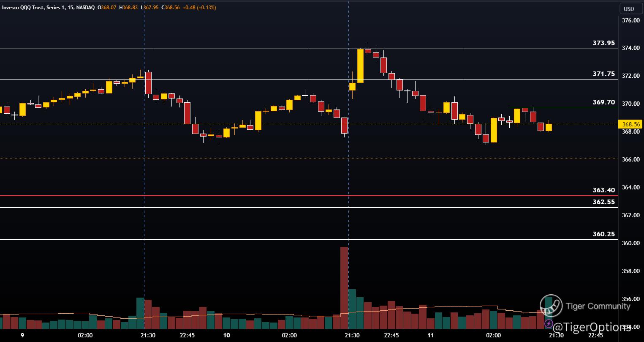
Task: Select the 373.95 level label
Action: click(604, 43)
